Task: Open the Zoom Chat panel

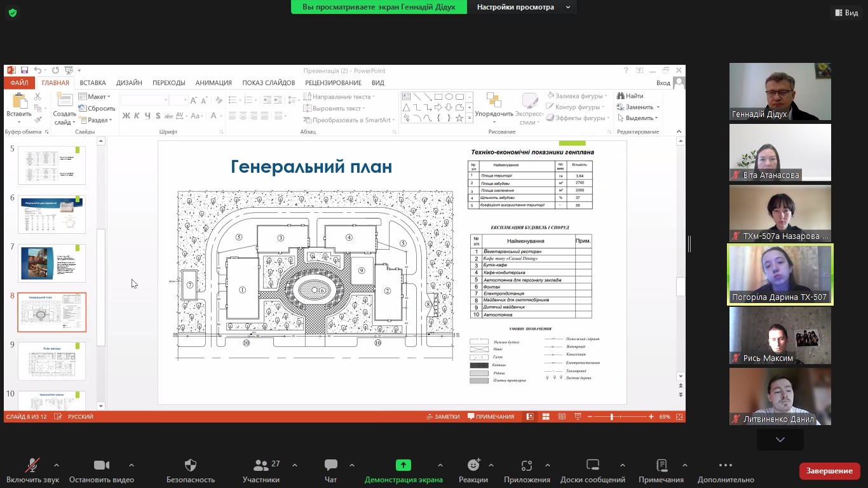Action: click(x=330, y=471)
